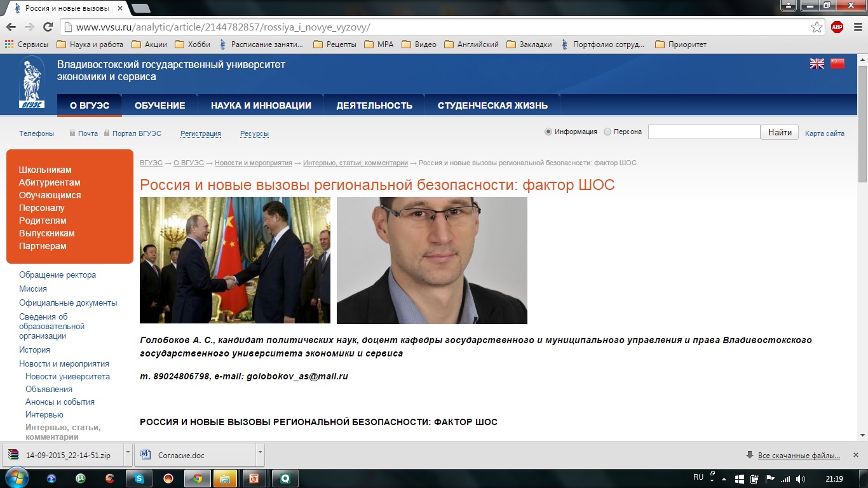Click the ВГУЭС university logo
Viewport: 868px width, 488px height.
coord(32,83)
